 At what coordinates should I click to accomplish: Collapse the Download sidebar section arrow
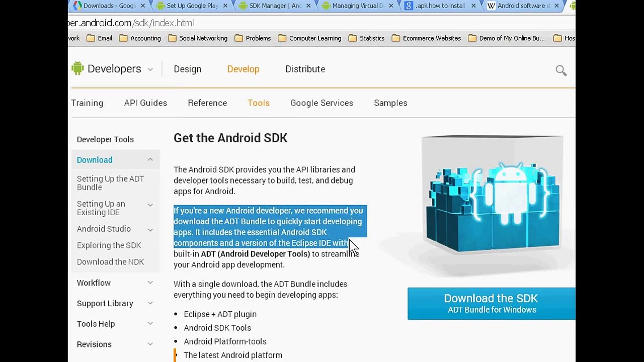(x=150, y=159)
